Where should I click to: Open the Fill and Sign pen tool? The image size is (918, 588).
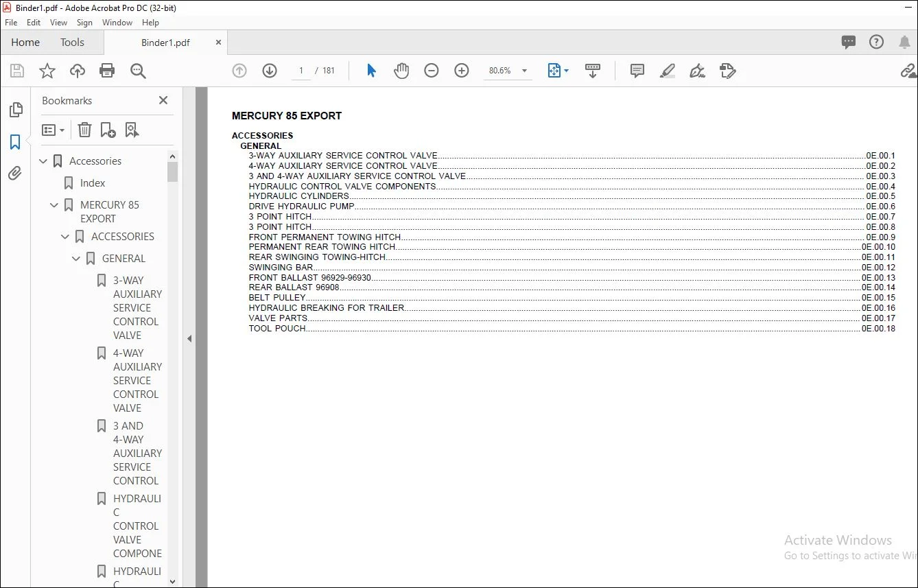pos(698,71)
